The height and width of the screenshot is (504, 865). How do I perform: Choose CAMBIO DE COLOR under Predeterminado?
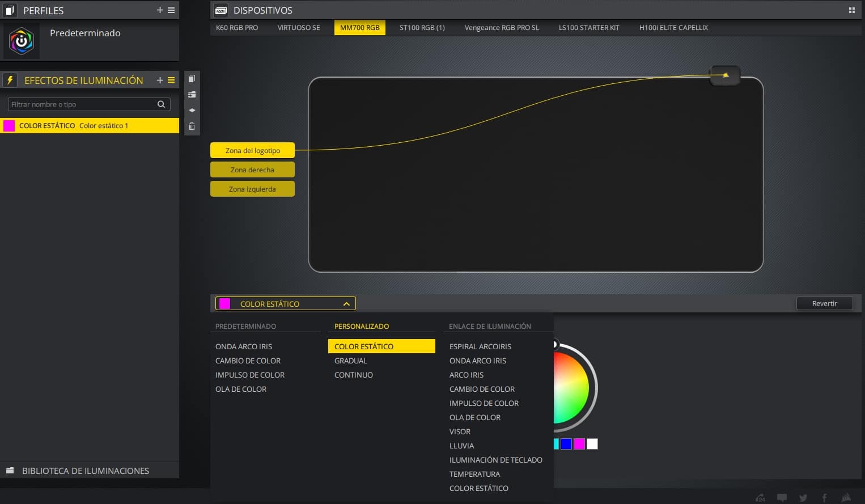tap(248, 361)
